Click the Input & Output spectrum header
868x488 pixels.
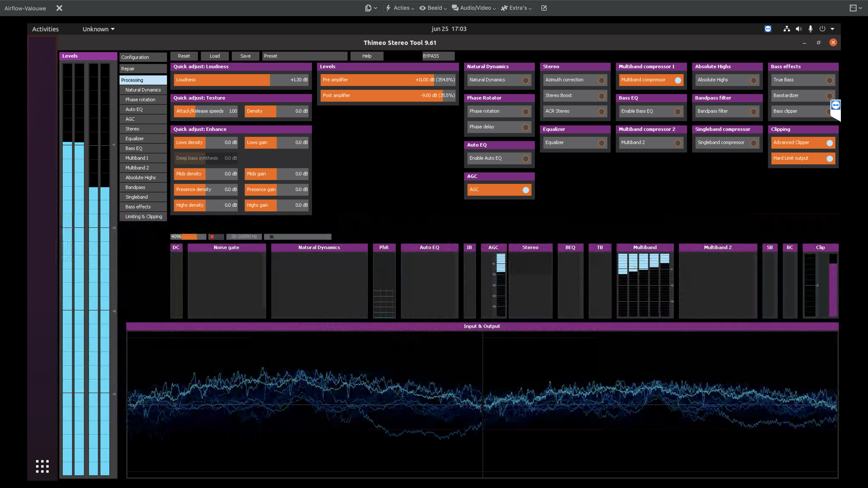(x=482, y=326)
